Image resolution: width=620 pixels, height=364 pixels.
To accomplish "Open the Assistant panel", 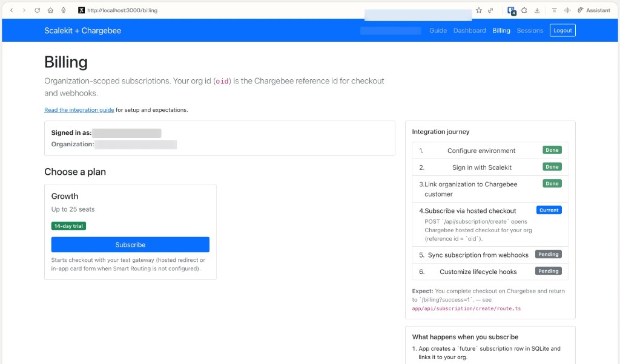I will tap(593, 10).
